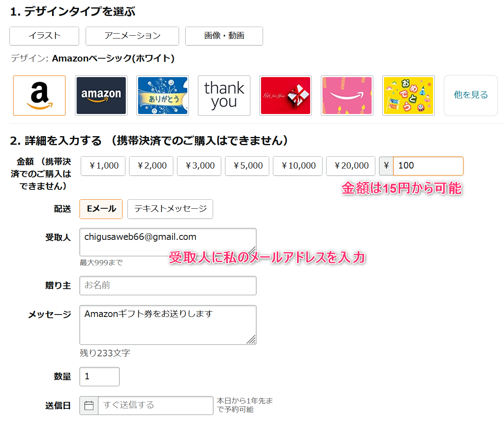Image resolution: width=504 pixels, height=424 pixels.
Task: Click the 数量 quantity field
Action: pos(100,376)
